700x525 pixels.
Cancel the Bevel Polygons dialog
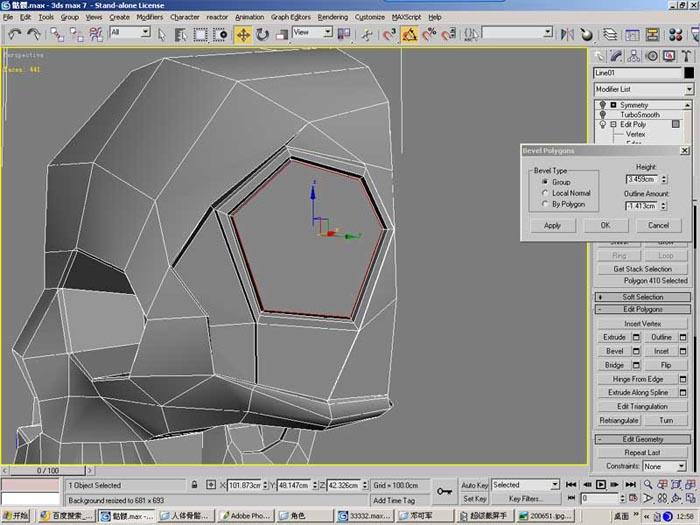658,225
